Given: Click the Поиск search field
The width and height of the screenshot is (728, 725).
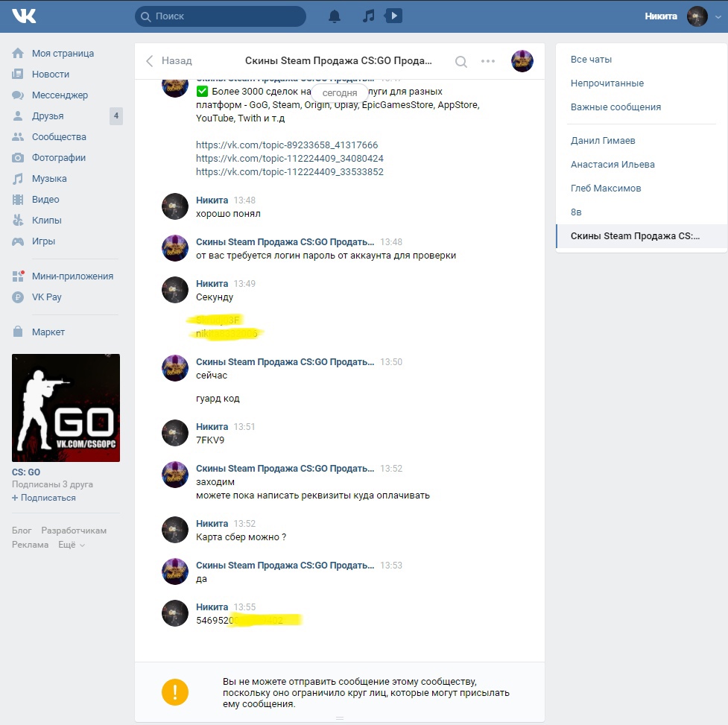Looking at the screenshot, I should [221, 16].
